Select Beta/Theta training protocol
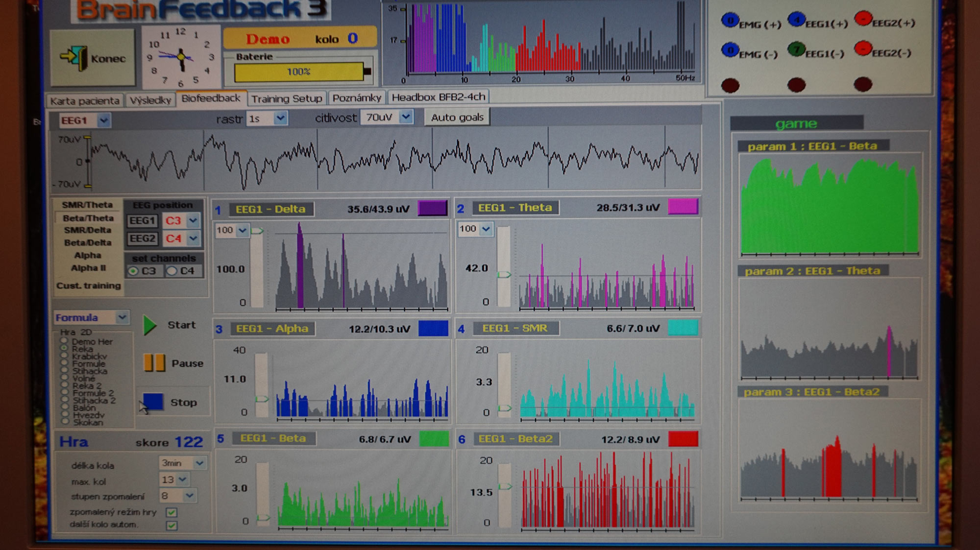Viewport: 980px width, 550px height. 88,218
